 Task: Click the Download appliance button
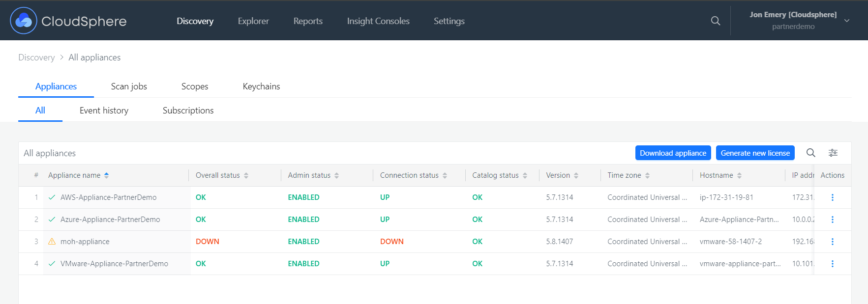tap(673, 153)
